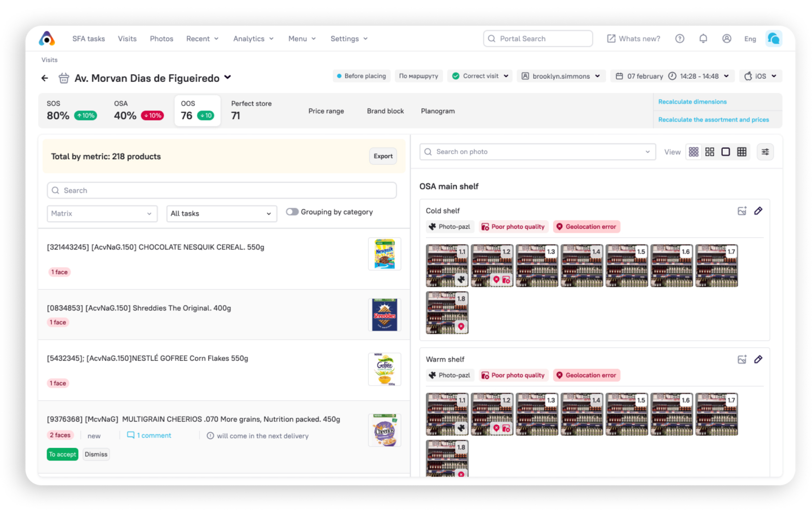Open Cold shelf photo thumbnail 1.3
The width and height of the screenshot is (812, 516).
coord(536,266)
